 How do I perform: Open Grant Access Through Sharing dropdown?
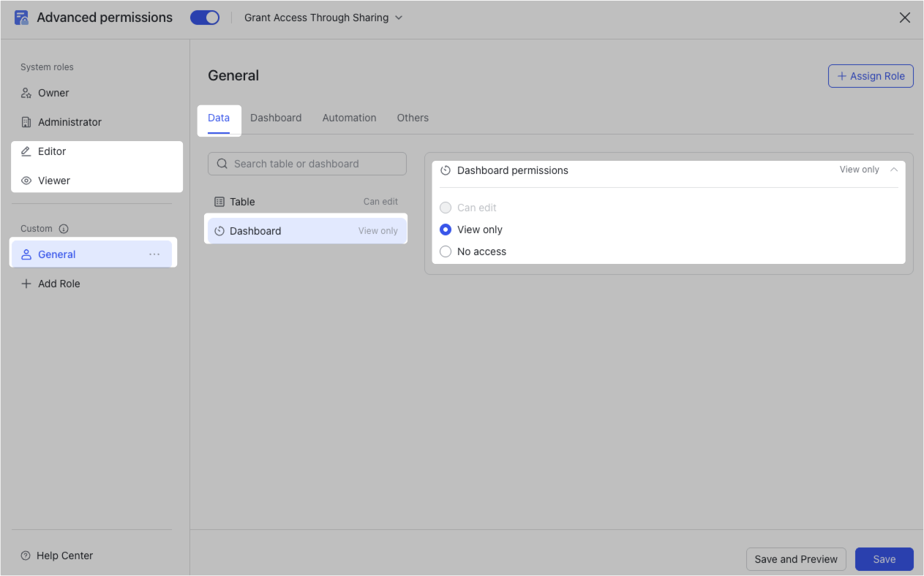[323, 18]
